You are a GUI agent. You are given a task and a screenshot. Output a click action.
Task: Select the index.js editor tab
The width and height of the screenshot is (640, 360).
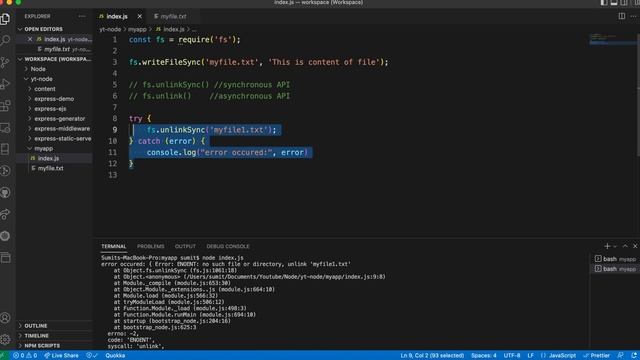coord(117,16)
